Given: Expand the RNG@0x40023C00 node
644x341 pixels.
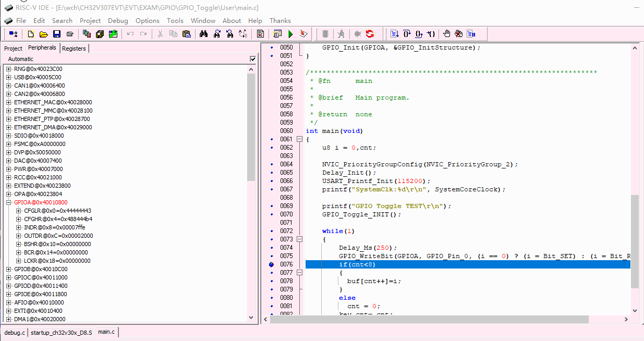Looking at the screenshot, I should point(9,69).
